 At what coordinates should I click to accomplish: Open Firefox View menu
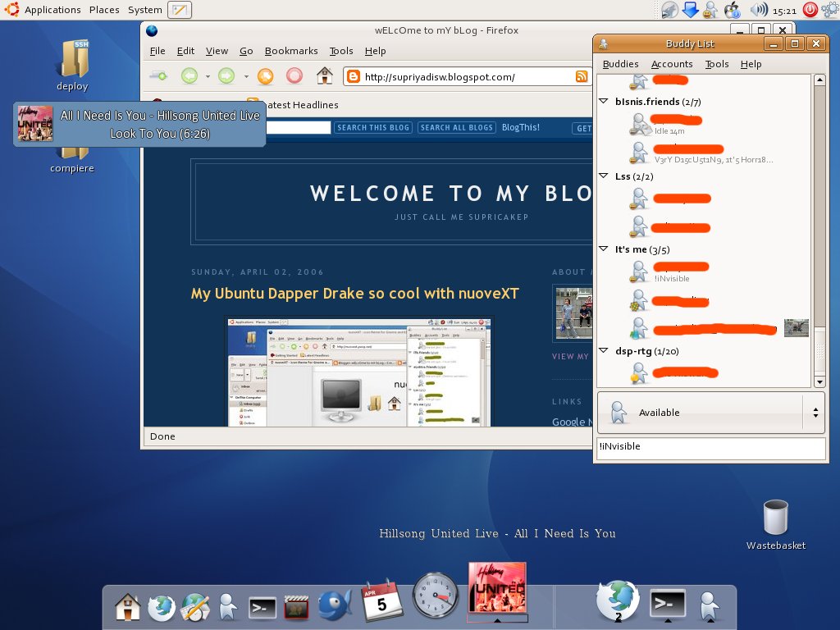tap(217, 51)
